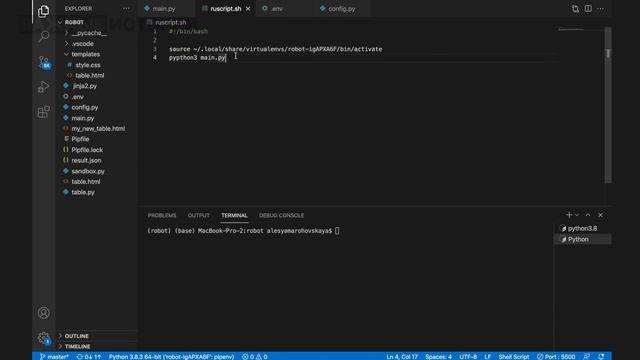
Task: Change end of line sequence LF
Action: (x=488, y=356)
